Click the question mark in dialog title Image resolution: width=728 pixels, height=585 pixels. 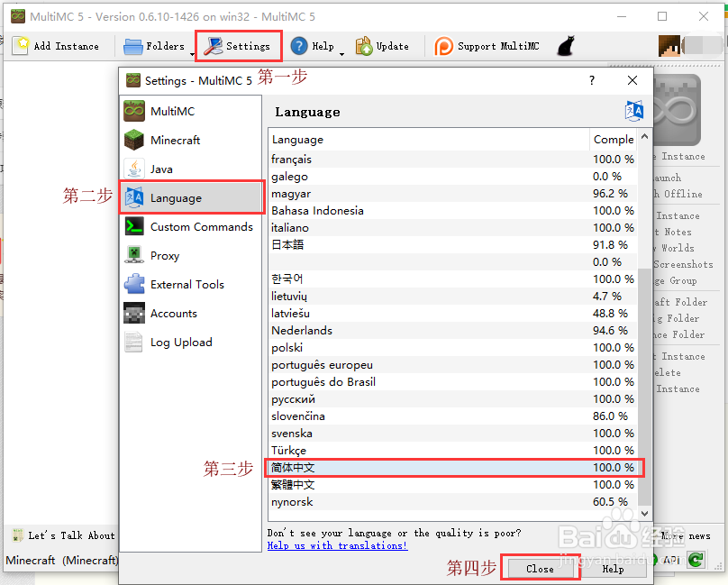point(592,80)
